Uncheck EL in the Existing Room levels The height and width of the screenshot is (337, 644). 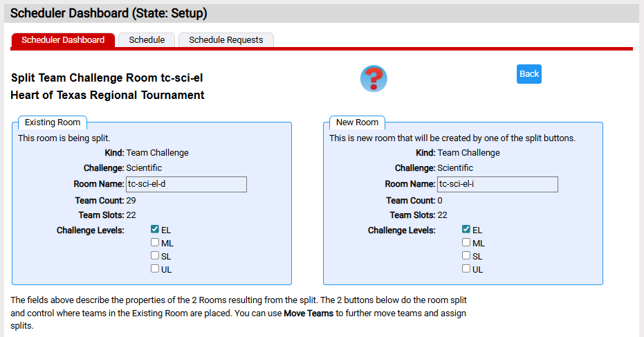click(x=155, y=229)
